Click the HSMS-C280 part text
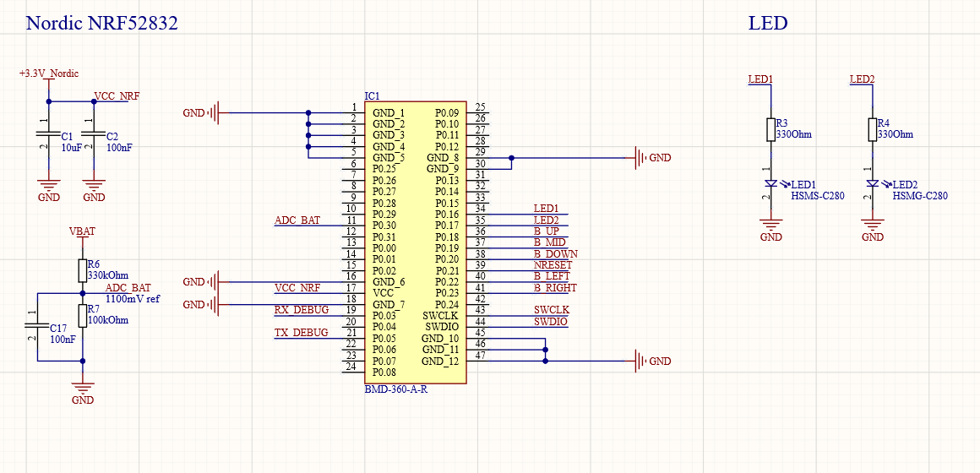 click(818, 196)
